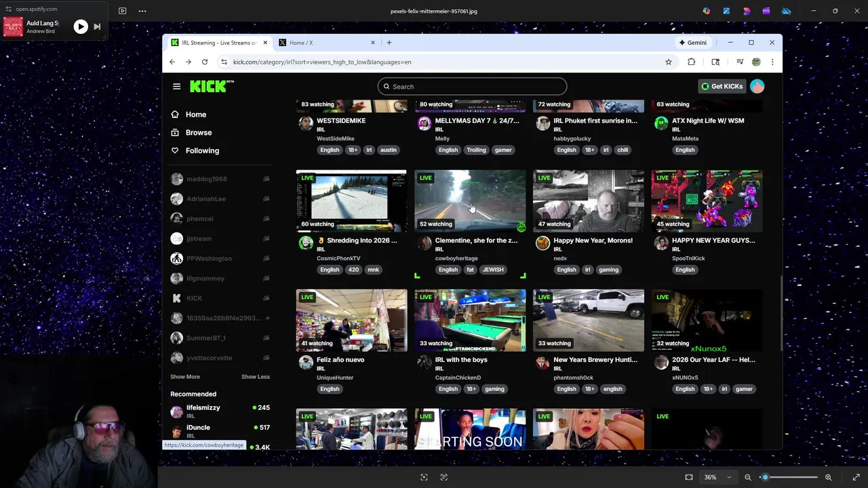Switch to the IRL Streaming browser tab
Screen dimensions: 868x488
(218, 43)
